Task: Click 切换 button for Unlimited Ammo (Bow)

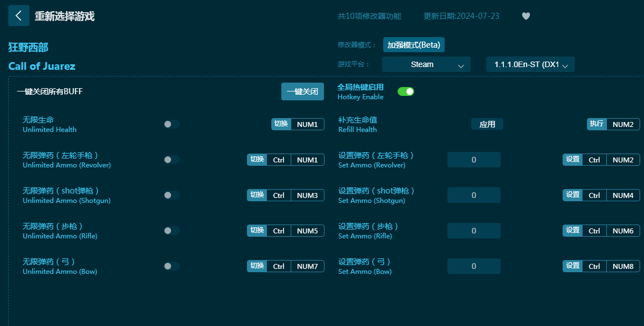Action: tap(257, 266)
